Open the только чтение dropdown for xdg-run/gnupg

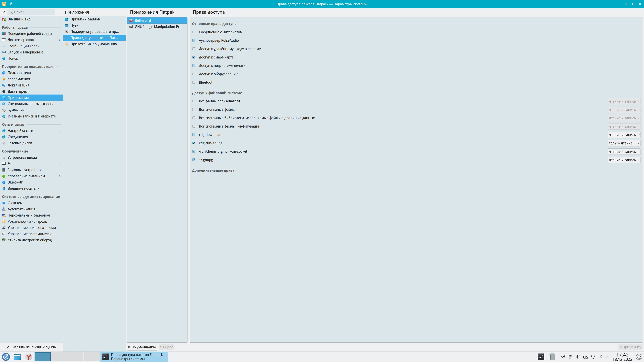click(x=624, y=143)
